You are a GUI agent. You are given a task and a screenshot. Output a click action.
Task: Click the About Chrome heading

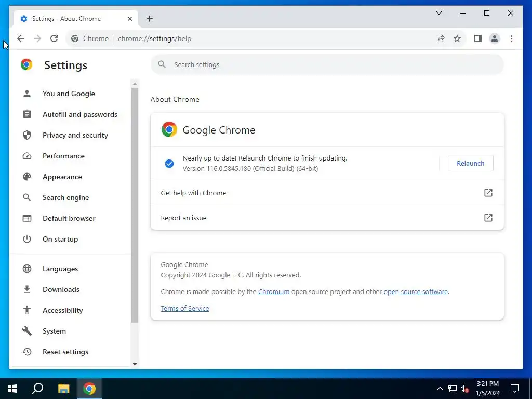click(175, 99)
